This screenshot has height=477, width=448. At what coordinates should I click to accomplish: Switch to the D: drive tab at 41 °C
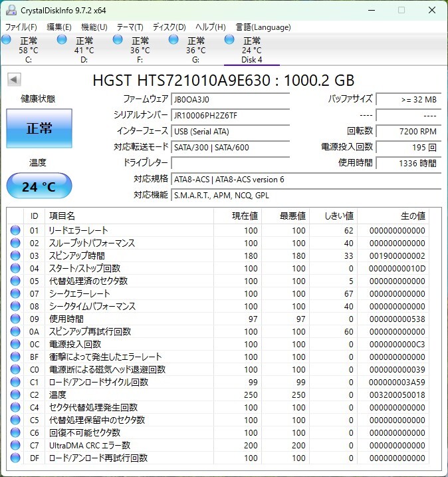click(84, 49)
